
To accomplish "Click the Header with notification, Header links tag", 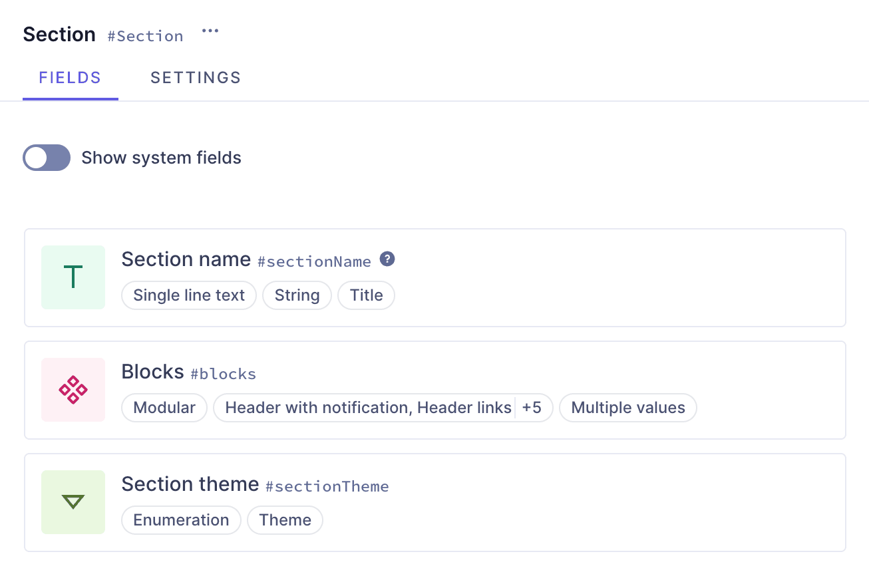I will tap(367, 408).
